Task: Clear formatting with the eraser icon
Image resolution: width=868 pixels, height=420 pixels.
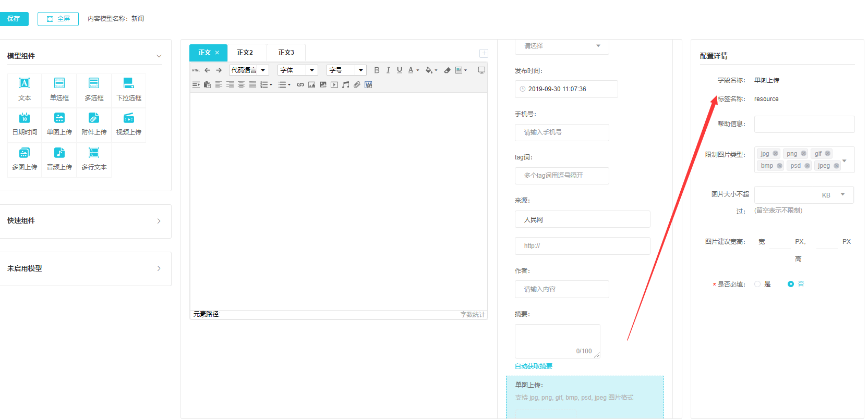Action: point(447,70)
